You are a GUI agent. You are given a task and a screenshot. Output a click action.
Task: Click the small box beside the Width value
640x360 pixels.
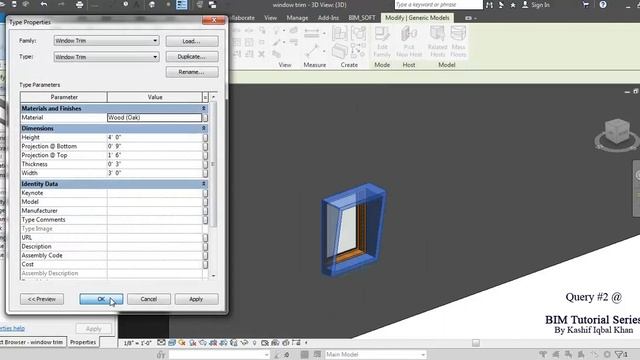(205, 173)
